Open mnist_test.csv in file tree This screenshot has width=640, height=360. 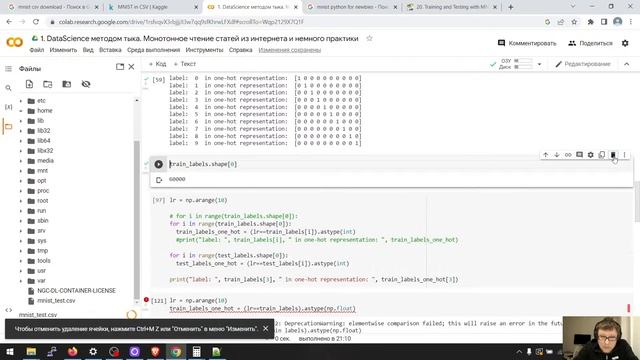click(x=56, y=301)
